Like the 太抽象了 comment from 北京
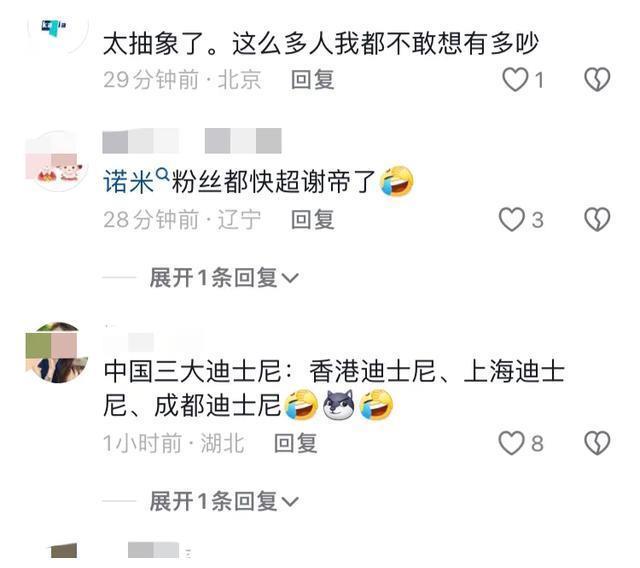The image size is (640, 568). (515, 80)
